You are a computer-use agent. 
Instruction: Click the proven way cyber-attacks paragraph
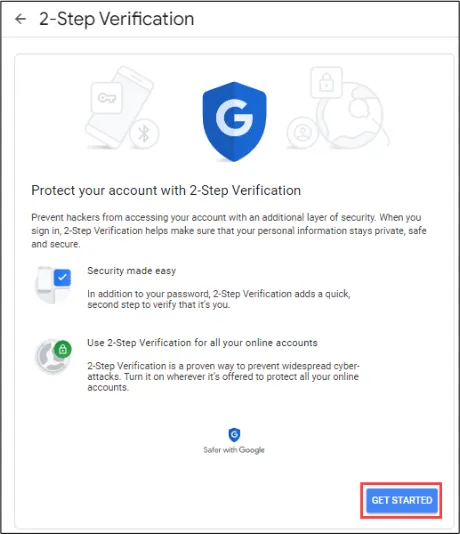tap(224, 376)
